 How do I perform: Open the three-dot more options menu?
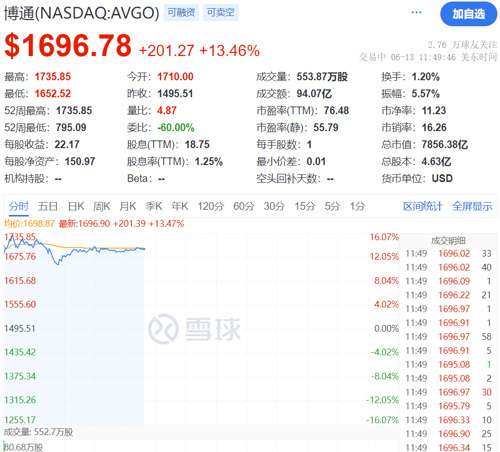pos(416,13)
